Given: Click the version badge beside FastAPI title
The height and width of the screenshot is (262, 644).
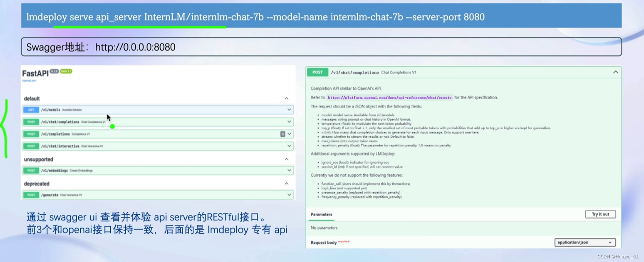Looking at the screenshot, I should click(54, 71).
